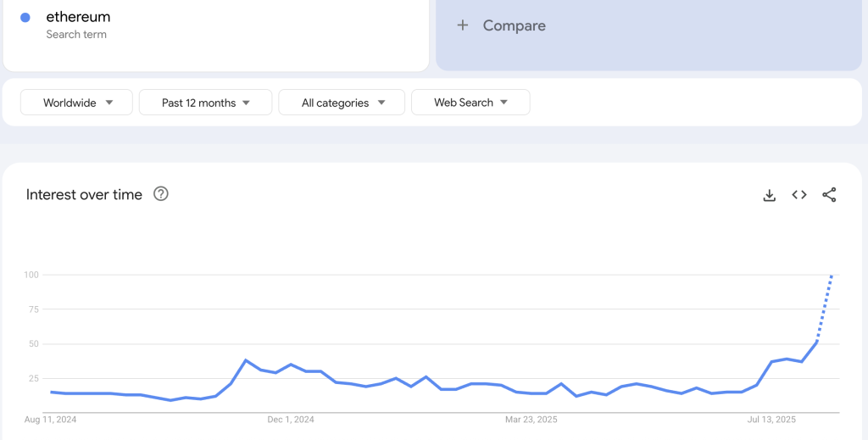Expand the Past 12 months dropdown
Viewport: 868px width, 440px height.
coord(205,103)
